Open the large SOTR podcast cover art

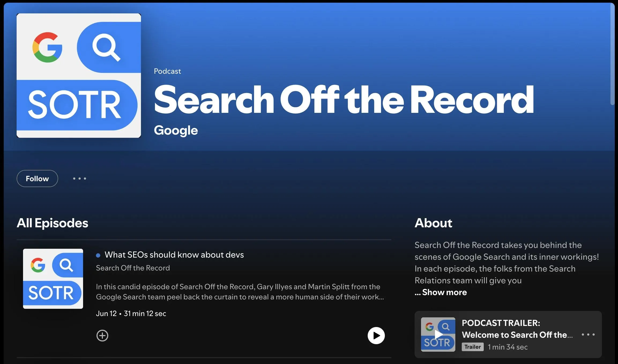coord(79,76)
